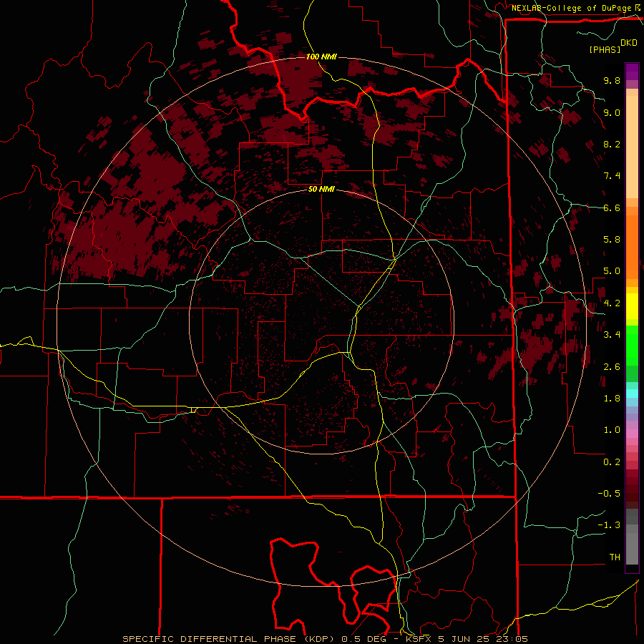Click the "DKD" legend unit label
Viewport: 644px width, 644px height.
(629, 43)
